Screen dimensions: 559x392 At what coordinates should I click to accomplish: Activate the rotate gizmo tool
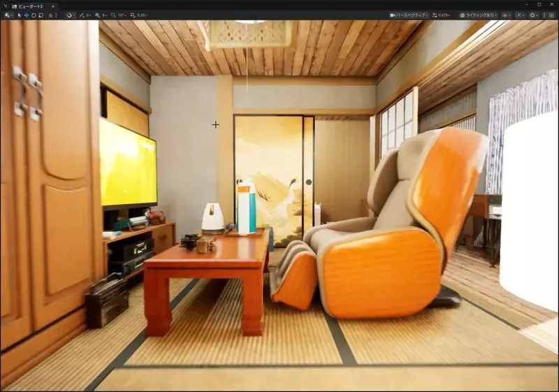click(34, 15)
